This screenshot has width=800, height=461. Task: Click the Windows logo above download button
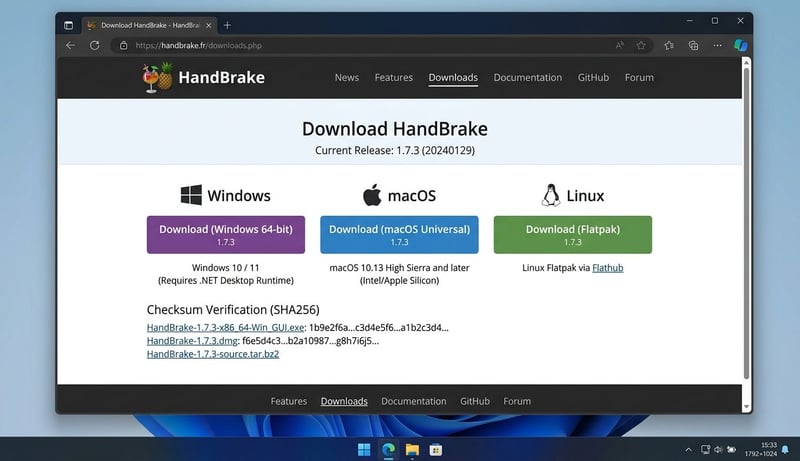191,195
